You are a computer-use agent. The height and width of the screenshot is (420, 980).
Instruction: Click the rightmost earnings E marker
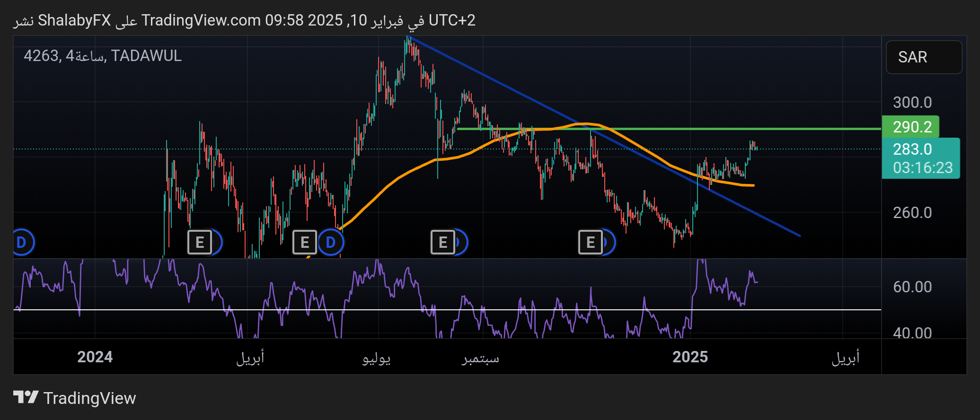pos(590,242)
